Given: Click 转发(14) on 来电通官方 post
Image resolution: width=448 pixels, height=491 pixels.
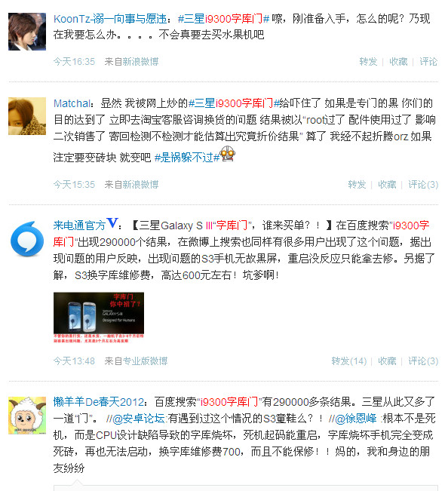Looking at the screenshot, I should point(348,361).
